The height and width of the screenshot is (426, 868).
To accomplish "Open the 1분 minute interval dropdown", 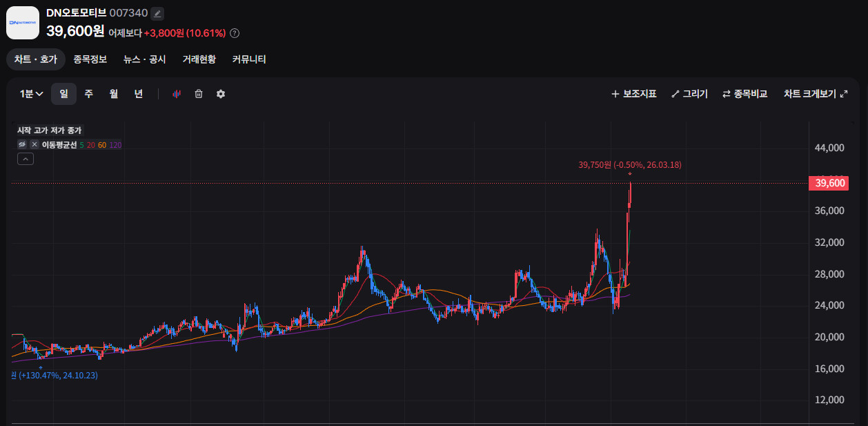I will [32, 94].
